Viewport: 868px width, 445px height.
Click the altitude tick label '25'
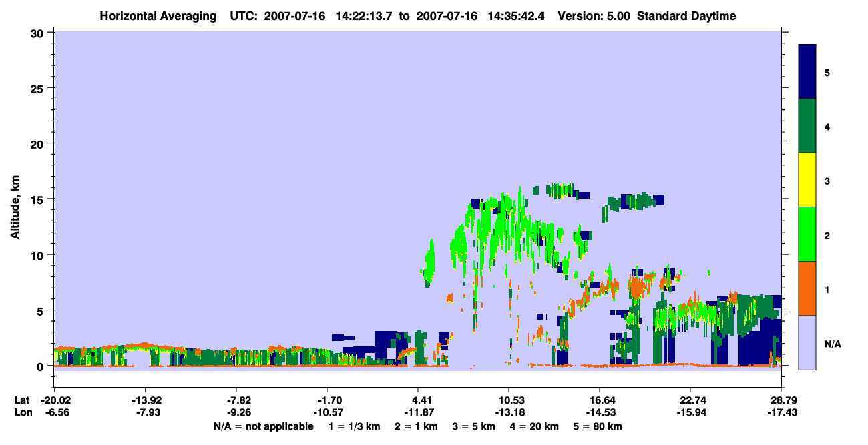tap(39, 88)
